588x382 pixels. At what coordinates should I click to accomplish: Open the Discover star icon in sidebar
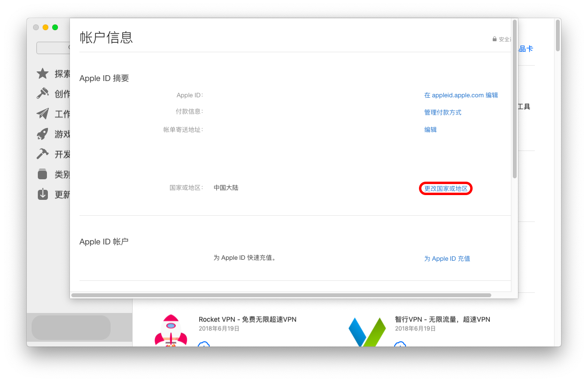click(x=43, y=74)
